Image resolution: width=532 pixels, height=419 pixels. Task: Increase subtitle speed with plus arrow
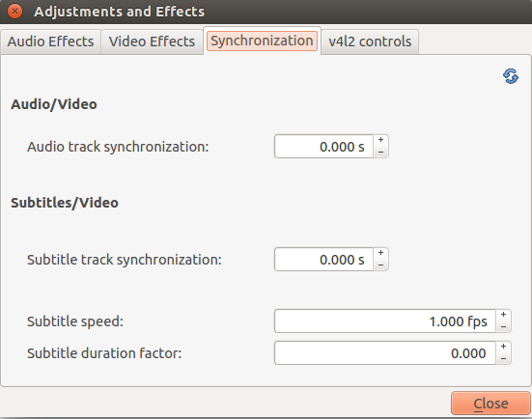coord(503,315)
